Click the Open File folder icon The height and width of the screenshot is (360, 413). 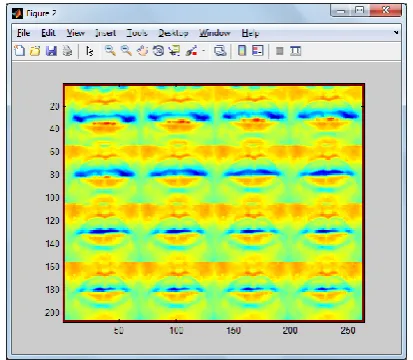tap(35, 51)
